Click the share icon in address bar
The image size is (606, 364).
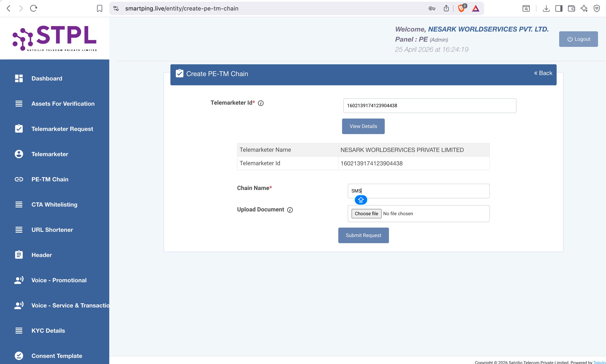(446, 8)
